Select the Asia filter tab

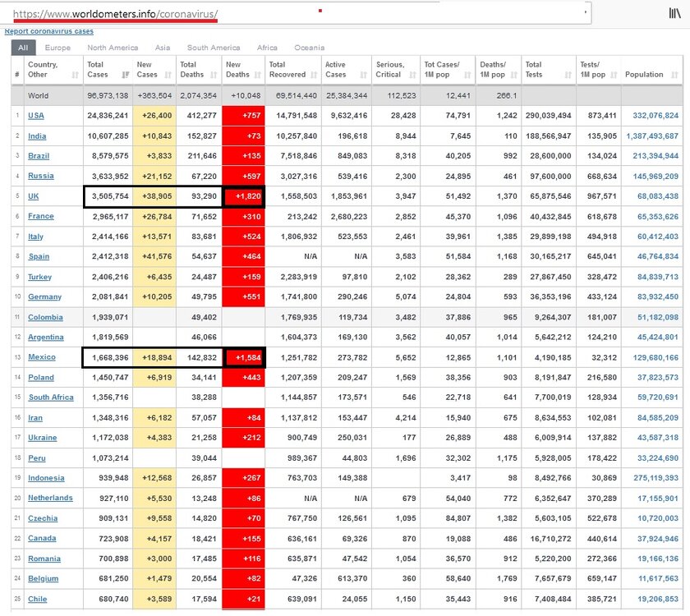point(163,48)
